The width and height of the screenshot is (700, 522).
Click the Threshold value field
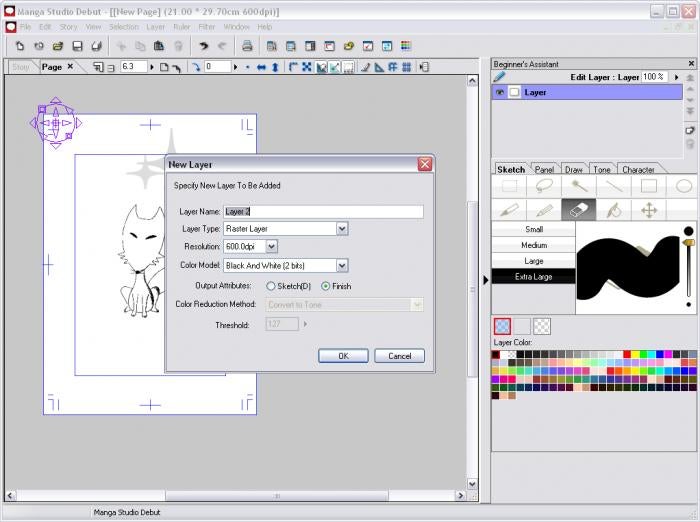(x=282, y=324)
